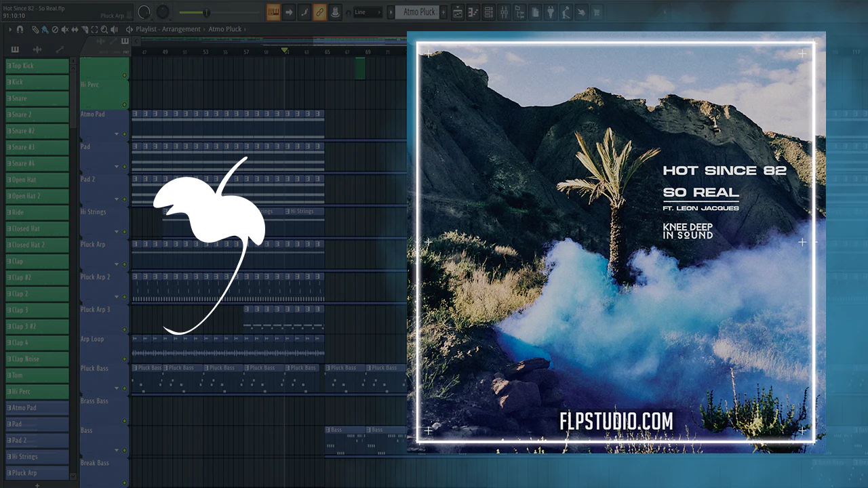Select the Clap Noise pattern
Viewport: 868px width, 488px height.
[x=37, y=359]
